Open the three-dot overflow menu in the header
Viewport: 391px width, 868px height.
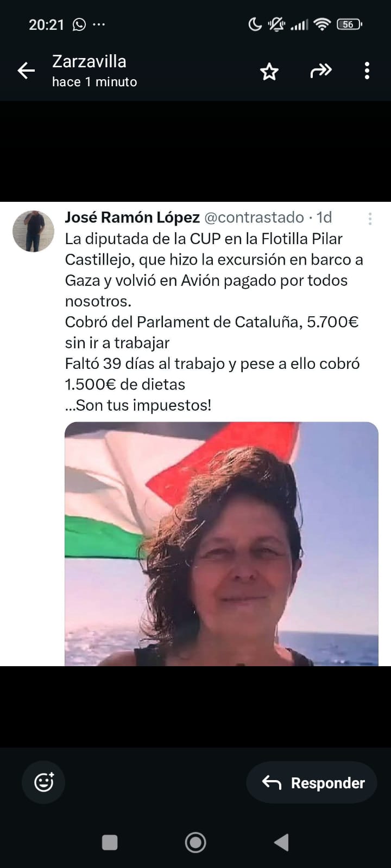coord(367,71)
